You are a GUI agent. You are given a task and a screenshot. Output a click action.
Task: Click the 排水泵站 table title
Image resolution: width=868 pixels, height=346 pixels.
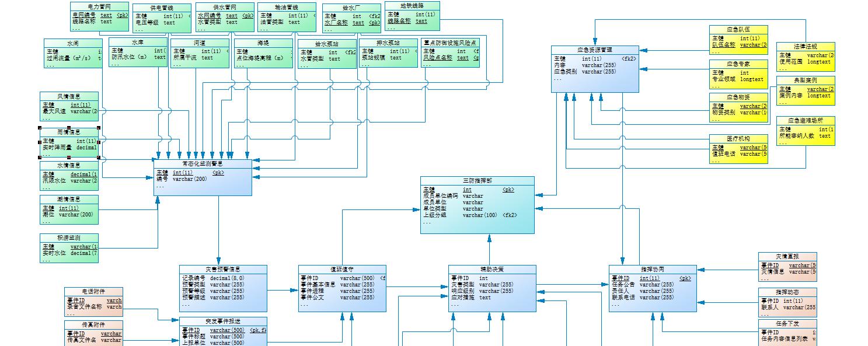click(388, 43)
